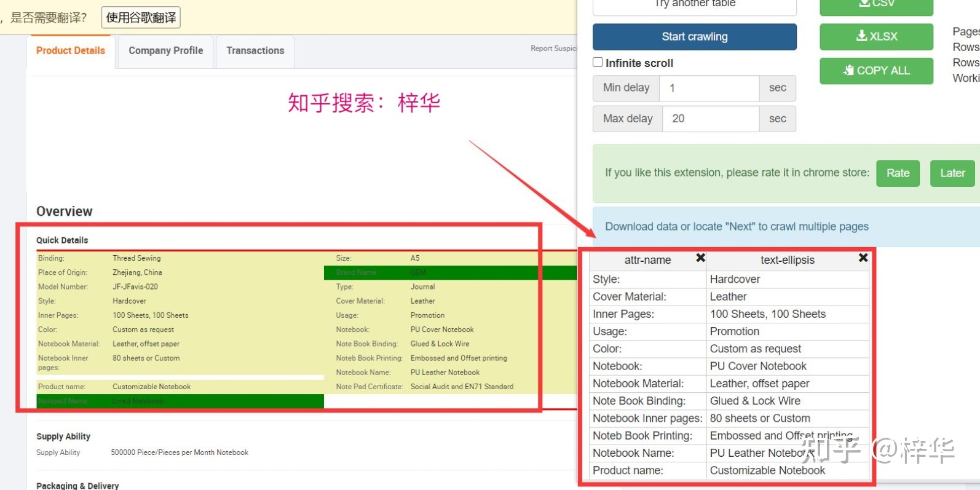This screenshot has height=490, width=980.
Task: Select the text-ellipsis column header
Action: [787, 260]
